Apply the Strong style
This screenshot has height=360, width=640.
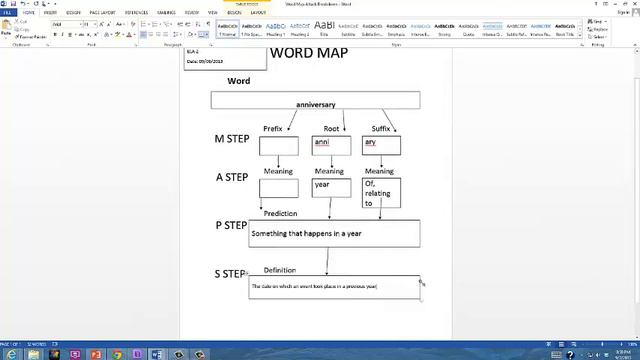tap(444, 29)
